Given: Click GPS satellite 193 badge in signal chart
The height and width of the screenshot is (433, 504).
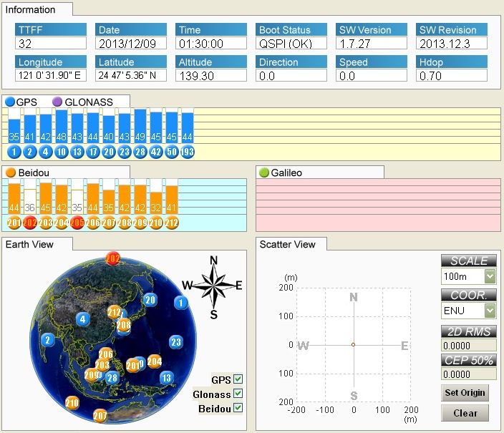Looking at the screenshot, I should pos(187,152).
